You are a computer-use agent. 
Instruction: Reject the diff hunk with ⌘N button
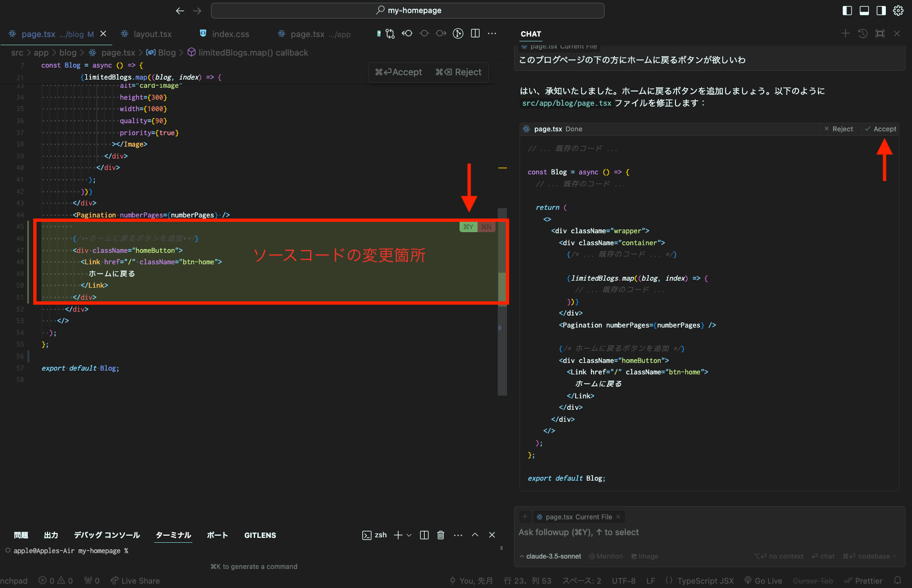click(x=486, y=227)
